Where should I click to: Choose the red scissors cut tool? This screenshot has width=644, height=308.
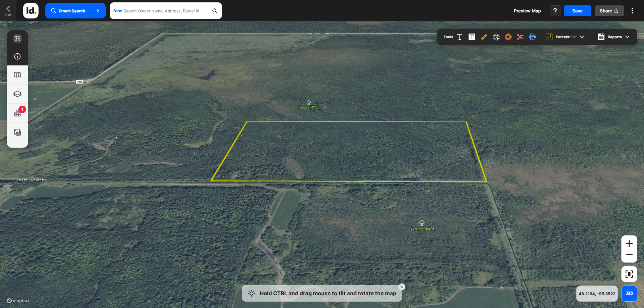(x=520, y=37)
